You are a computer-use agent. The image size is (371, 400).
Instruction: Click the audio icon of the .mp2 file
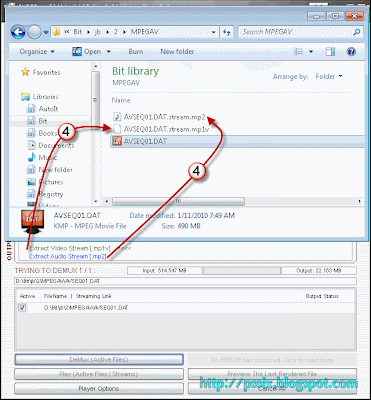(x=117, y=117)
